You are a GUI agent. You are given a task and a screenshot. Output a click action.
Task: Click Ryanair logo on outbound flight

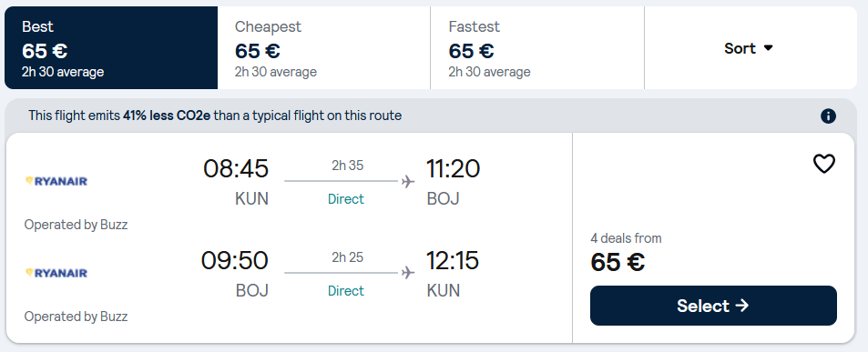tap(56, 181)
